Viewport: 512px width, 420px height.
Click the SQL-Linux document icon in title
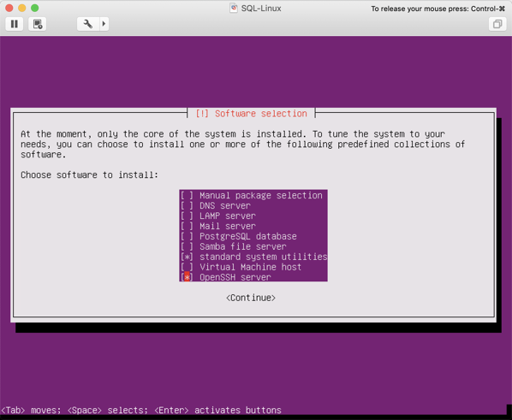point(234,9)
